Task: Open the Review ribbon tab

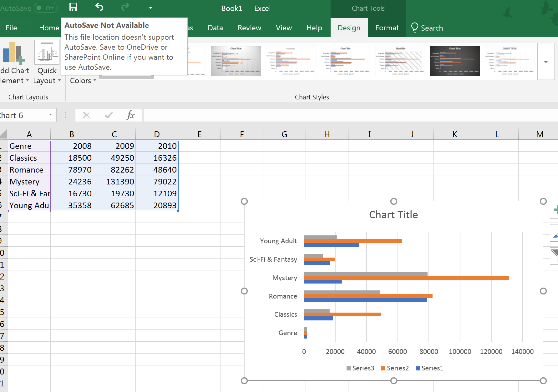Action: (249, 28)
